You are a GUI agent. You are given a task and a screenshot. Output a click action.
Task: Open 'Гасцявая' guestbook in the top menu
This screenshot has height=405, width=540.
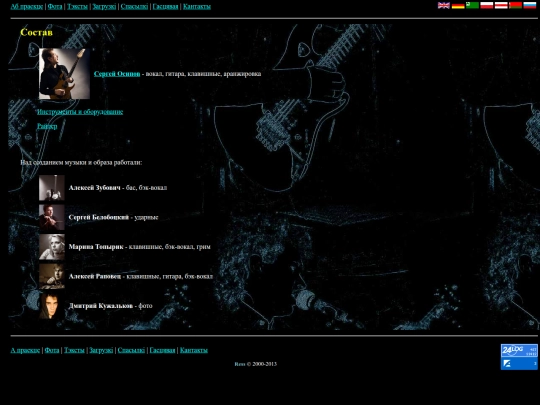pyautogui.click(x=165, y=7)
